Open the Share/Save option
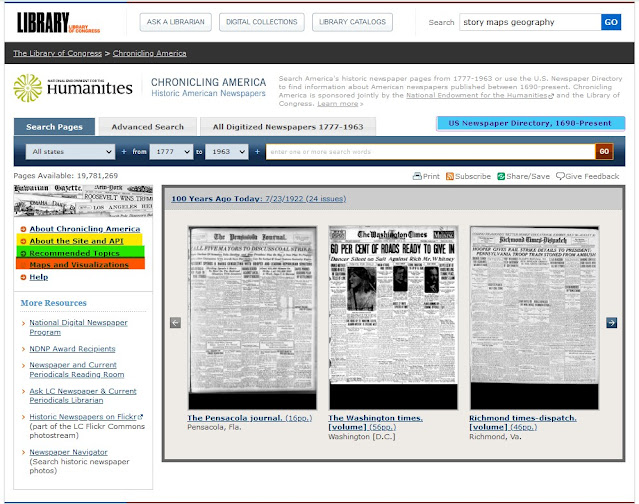 pos(523,176)
